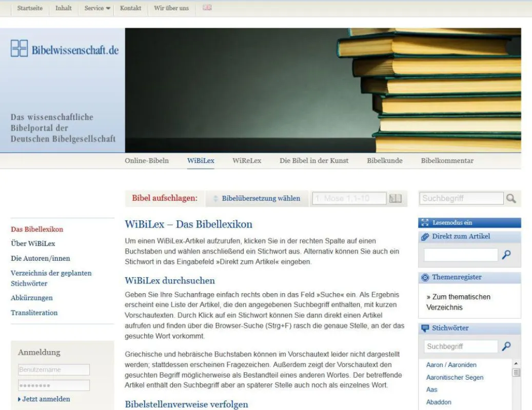Click the Direkt zum Artikel text field
This screenshot has height=410, width=532.
tap(461, 255)
